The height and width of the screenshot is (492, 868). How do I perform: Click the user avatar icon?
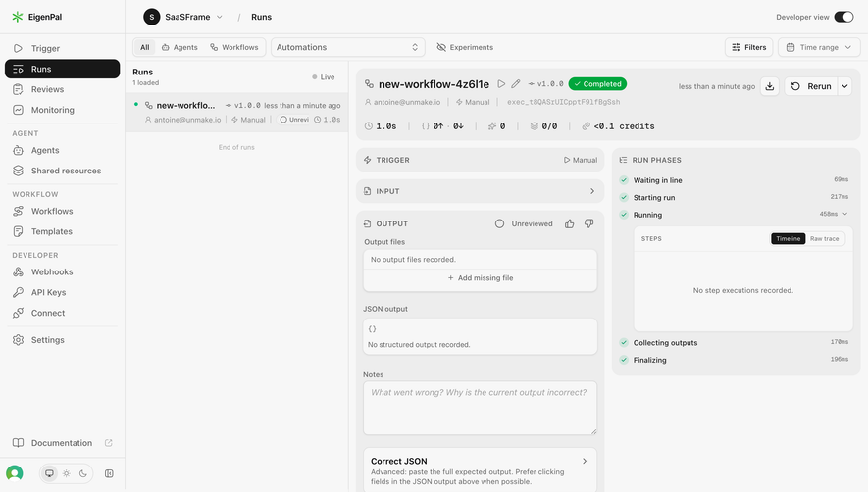[x=15, y=473]
